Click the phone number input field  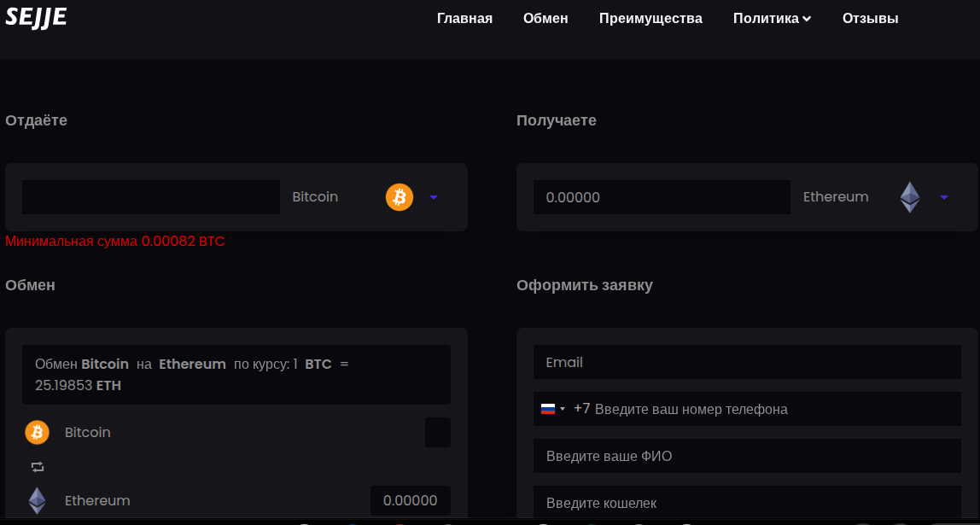773,409
